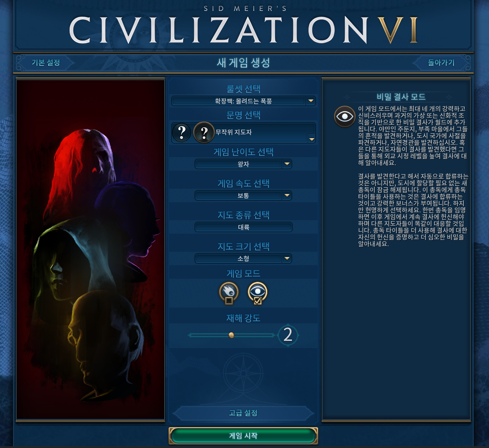Click the disaster intensity number 2 badge

[288, 335]
